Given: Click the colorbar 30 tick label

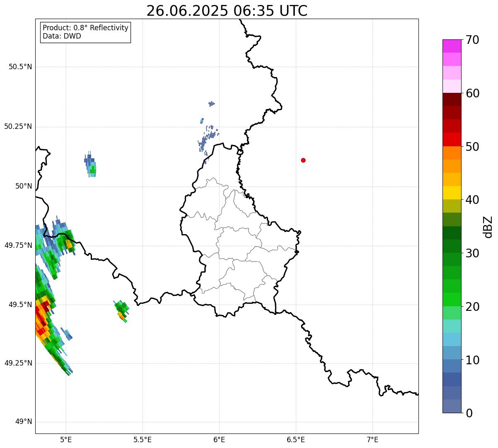Looking at the screenshot, I should click(x=472, y=253).
